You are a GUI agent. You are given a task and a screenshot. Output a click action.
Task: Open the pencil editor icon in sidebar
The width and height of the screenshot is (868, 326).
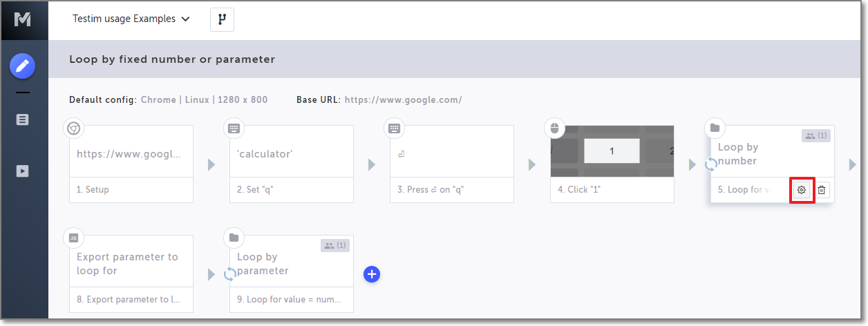pos(23,66)
